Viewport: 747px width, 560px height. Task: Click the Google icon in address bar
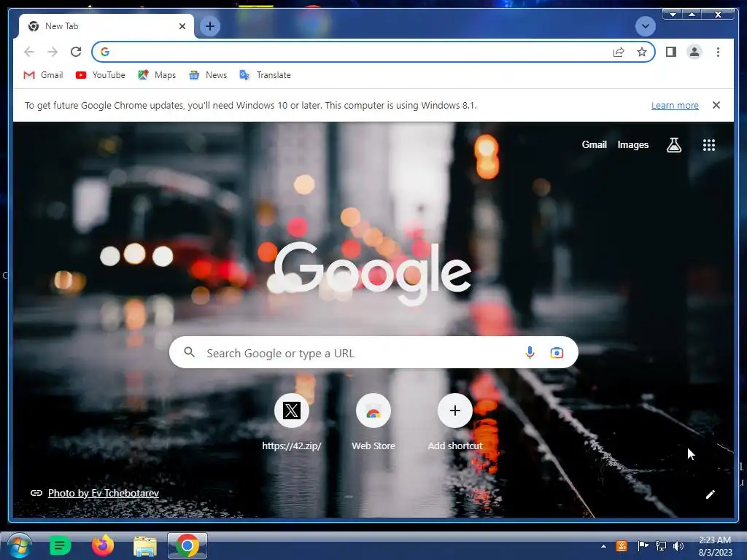click(105, 52)
